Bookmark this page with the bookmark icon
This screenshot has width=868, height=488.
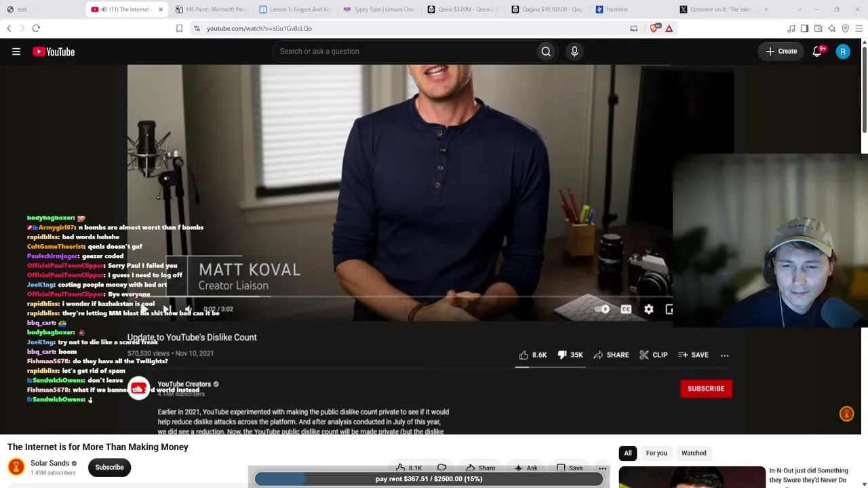coord(179,28)
